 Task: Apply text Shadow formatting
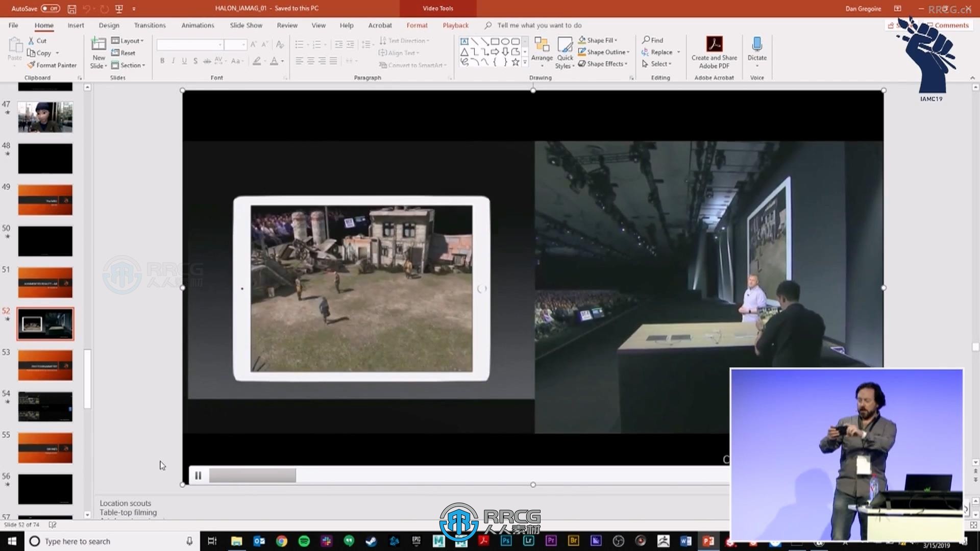(195, 61)
